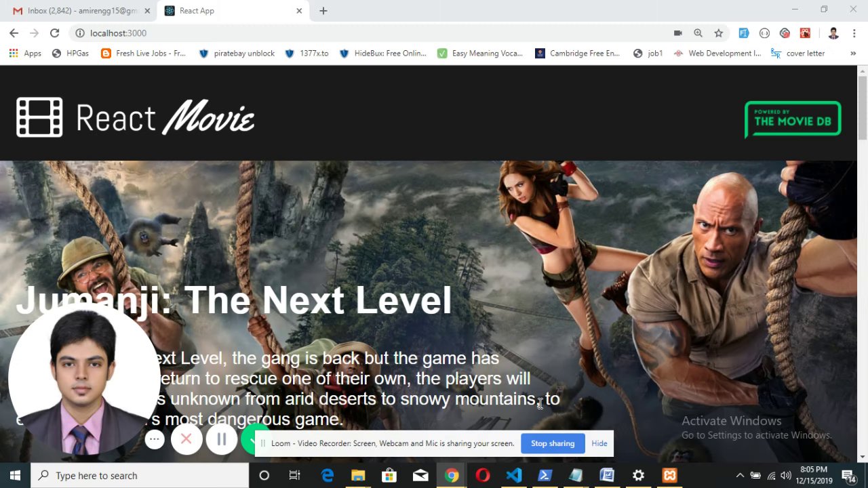The height and width of the screenshot is (488, 868).
Task: Open File Explorer from taskbar
Action: click(358, 475)
